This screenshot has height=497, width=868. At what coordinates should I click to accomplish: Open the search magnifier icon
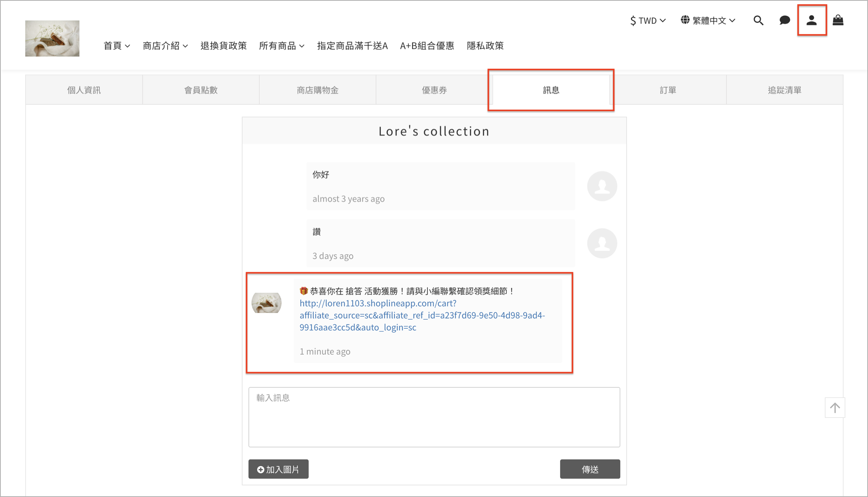tap(758, 20)
